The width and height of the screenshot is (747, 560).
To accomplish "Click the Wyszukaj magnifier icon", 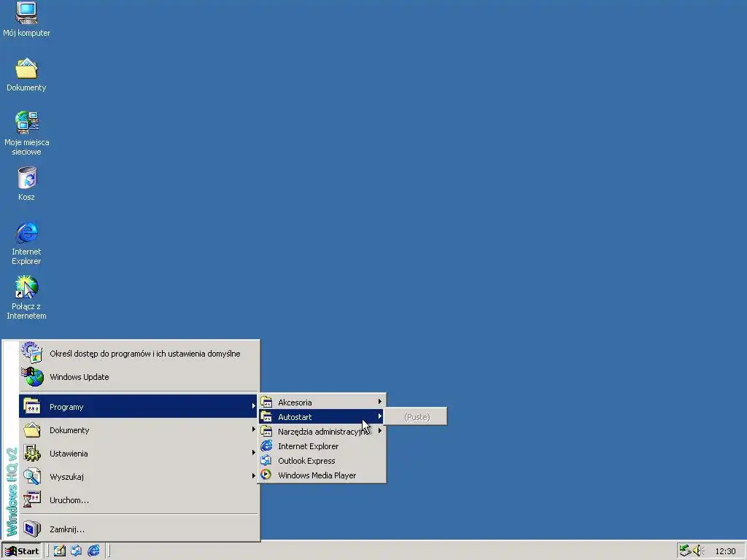I will [32, 476].
